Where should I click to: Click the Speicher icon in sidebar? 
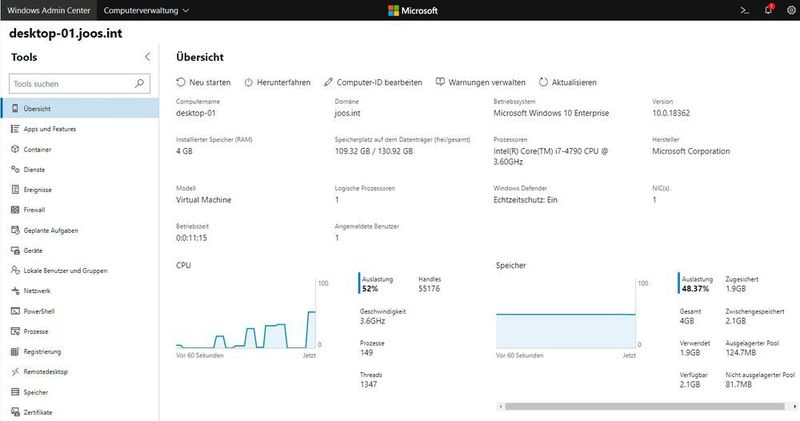(15, 392)
